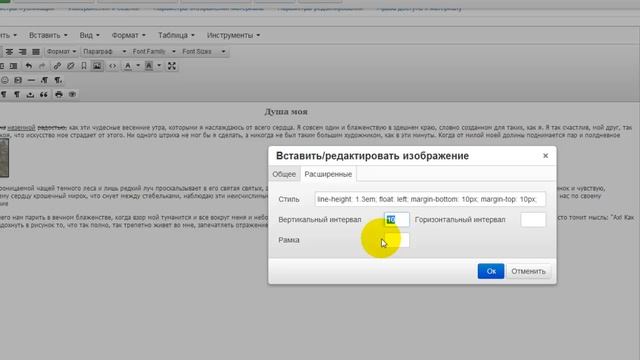Viewport: 640px width, 360px height.
Task: Close the image dialog with X
Action: [x=545, y=156]
